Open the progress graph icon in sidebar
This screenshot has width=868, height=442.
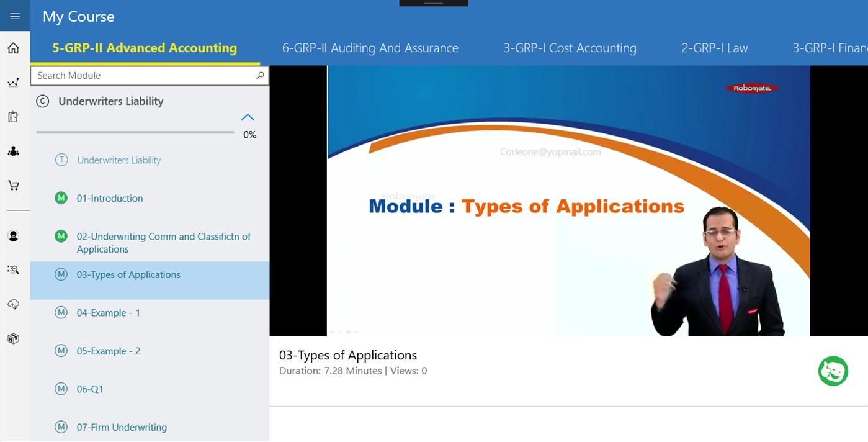[14, 82]
